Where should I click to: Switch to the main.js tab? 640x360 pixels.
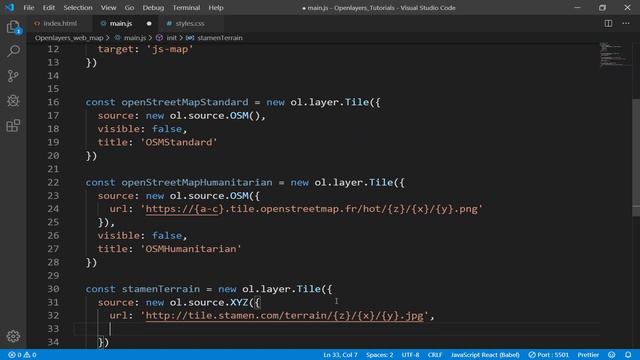[121, 24]
